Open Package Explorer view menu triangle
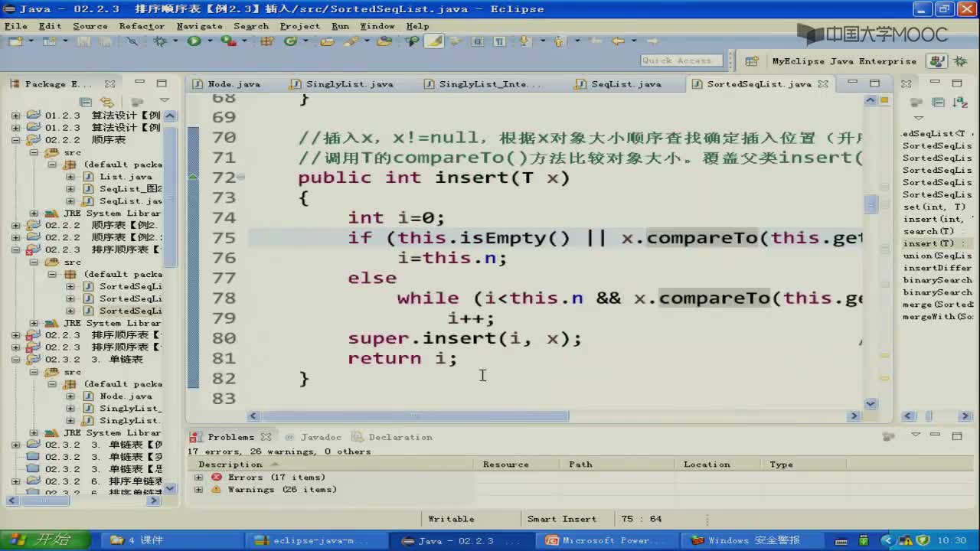Viewport: 980px width, 551px height. pos(164,101)
